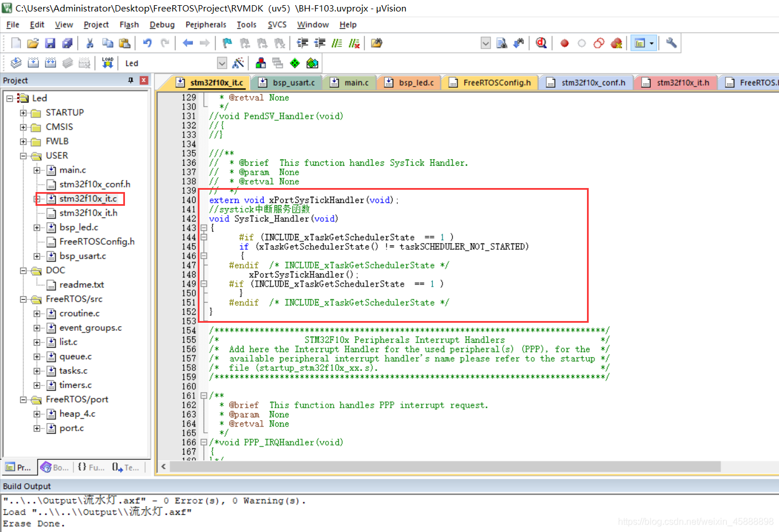Open the Debug menu
Image resolution: width=779 pixels, height=532 pixels.
pos(162,25)
